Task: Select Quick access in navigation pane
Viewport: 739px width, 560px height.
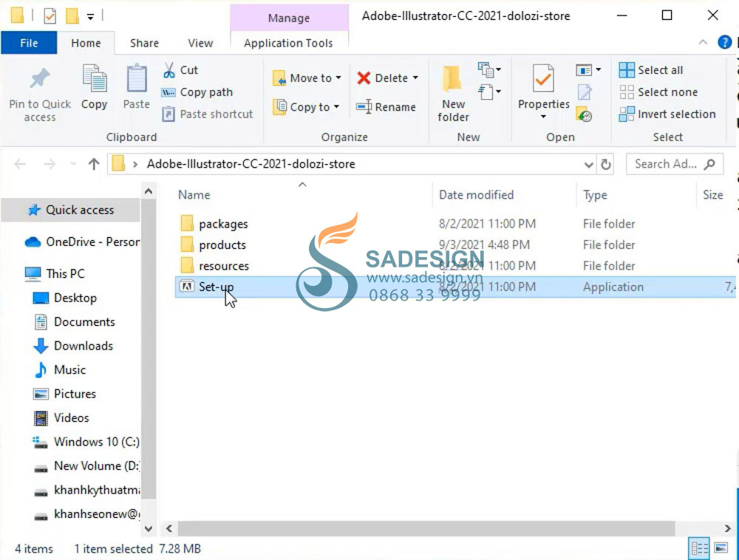Action: coord(71,210)
